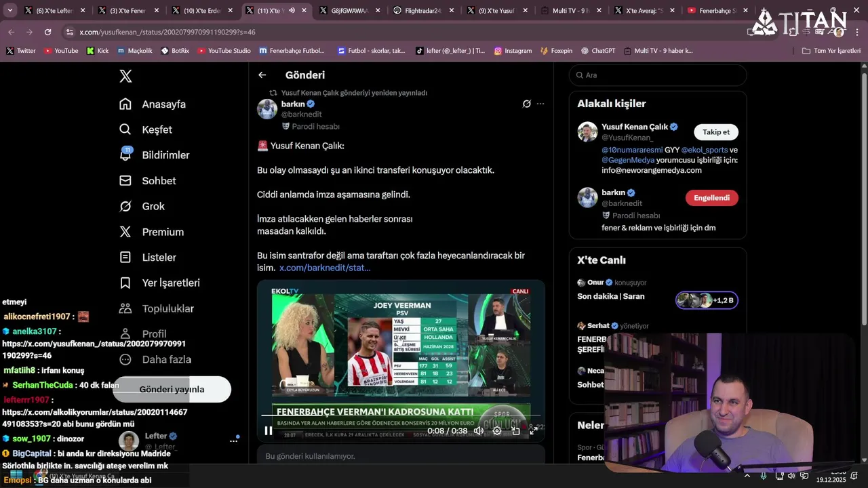The width and height of the screenshot is (868, 488).
Task: Go back with the browser back arrow
Action: point(11,32)
